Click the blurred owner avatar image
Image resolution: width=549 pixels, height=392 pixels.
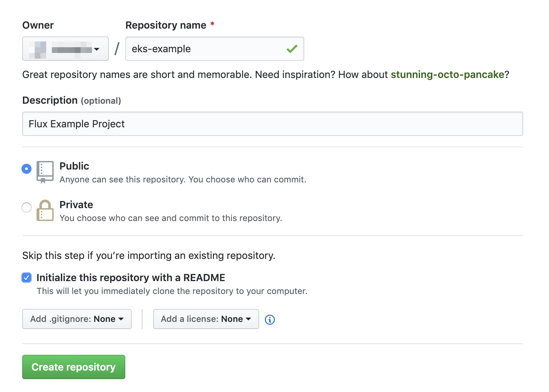point(38,50)
